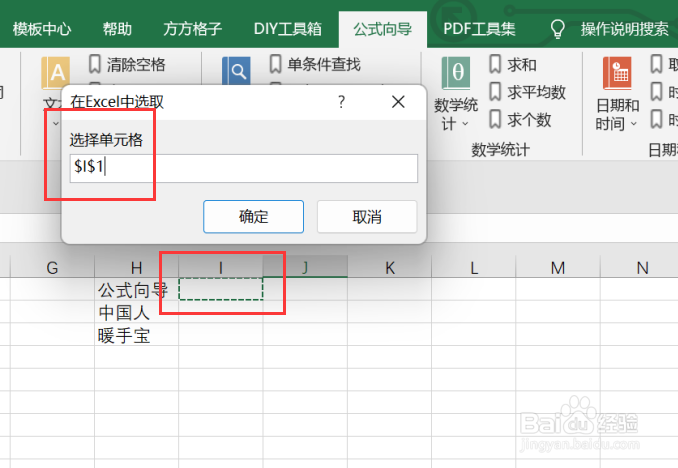678x468 pixels.
Task: Click the lightbulb tell-me icon
Action: pos(557,29)
